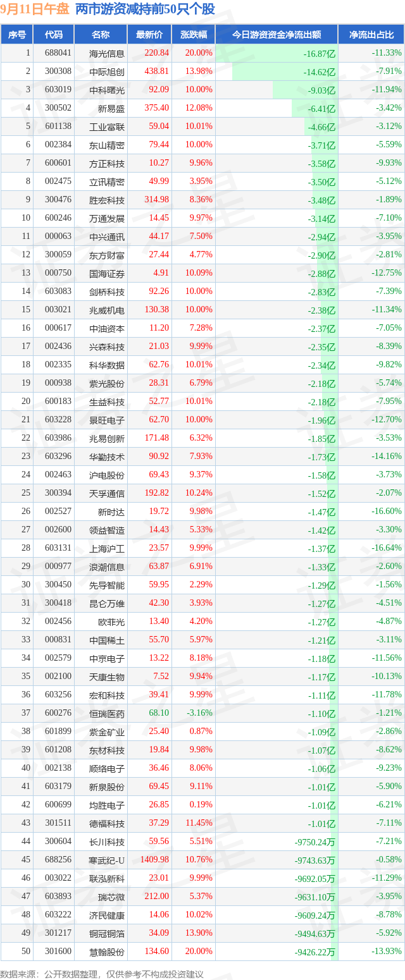Click stock name 联泓新科

[108, 879]
